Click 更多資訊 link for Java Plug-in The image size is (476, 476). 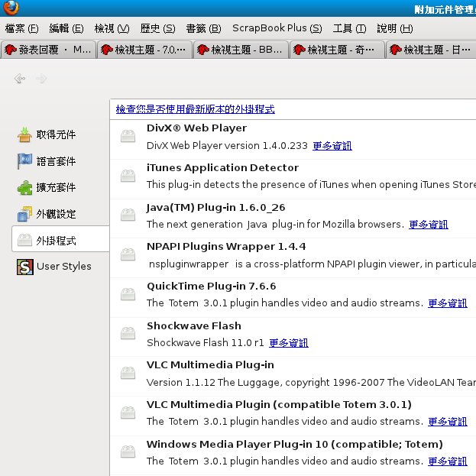[x=429, y=225]
